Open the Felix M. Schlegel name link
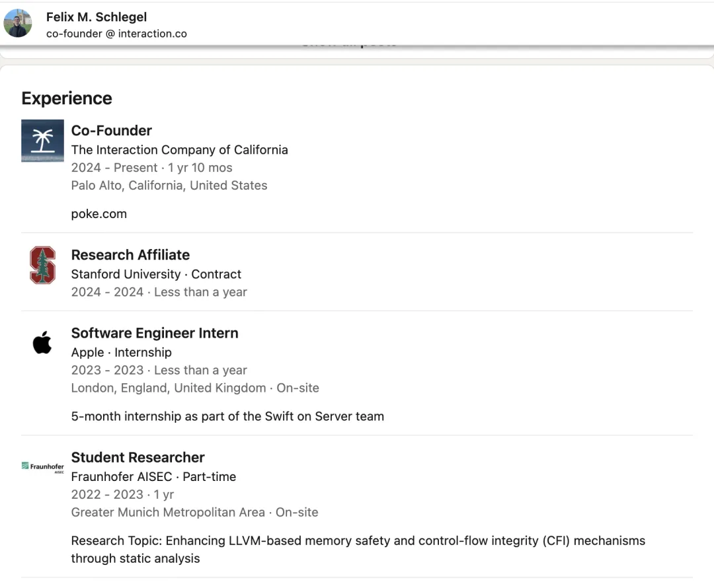Image resolution: width=714 pixels, height=588 pixels. [97, 17]
